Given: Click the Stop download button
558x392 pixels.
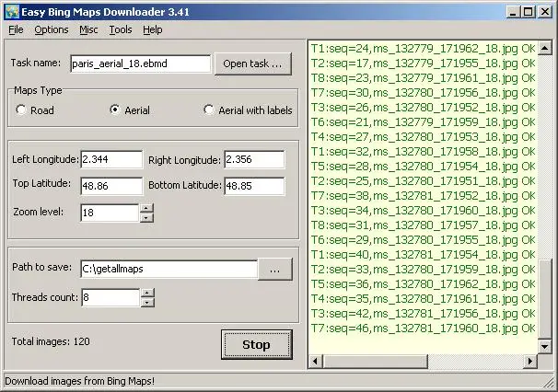Looking at the screenshot, I should tap(257, 344).
